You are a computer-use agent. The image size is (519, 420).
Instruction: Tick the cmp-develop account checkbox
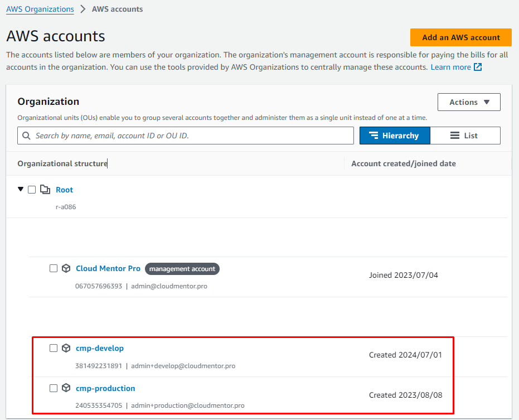[x=54, y=348]
